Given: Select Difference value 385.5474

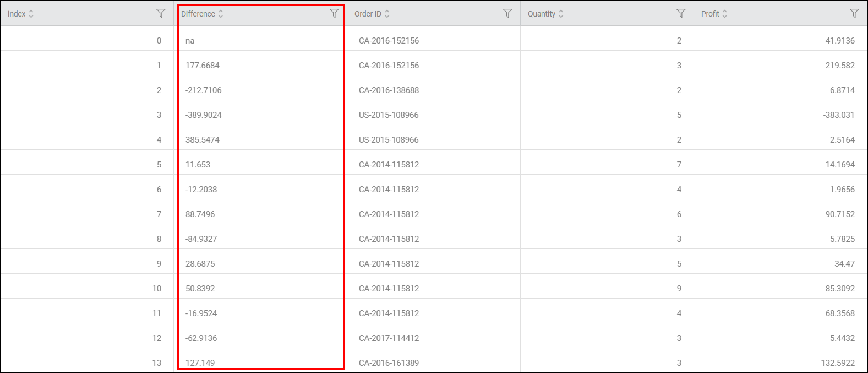Looking at the screenshot, I should [x=203, y=140].
